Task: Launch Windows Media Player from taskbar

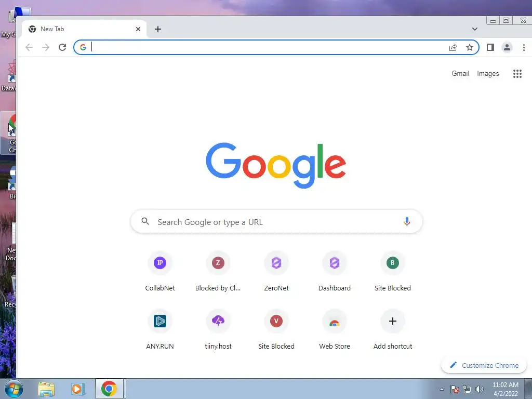Action: click(x=77, y=389)
